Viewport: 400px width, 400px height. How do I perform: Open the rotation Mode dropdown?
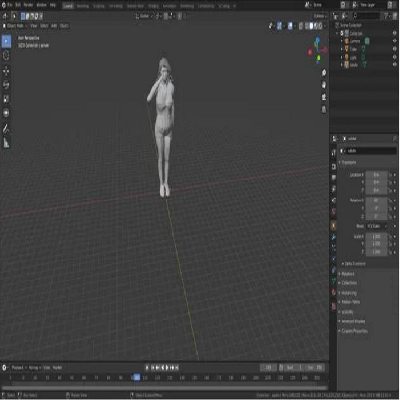(377, 226)
